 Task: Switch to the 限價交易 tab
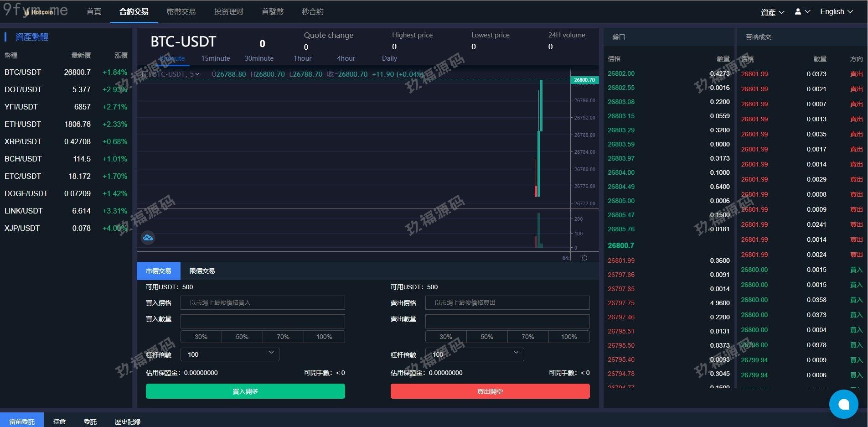(x=202, y=271)
